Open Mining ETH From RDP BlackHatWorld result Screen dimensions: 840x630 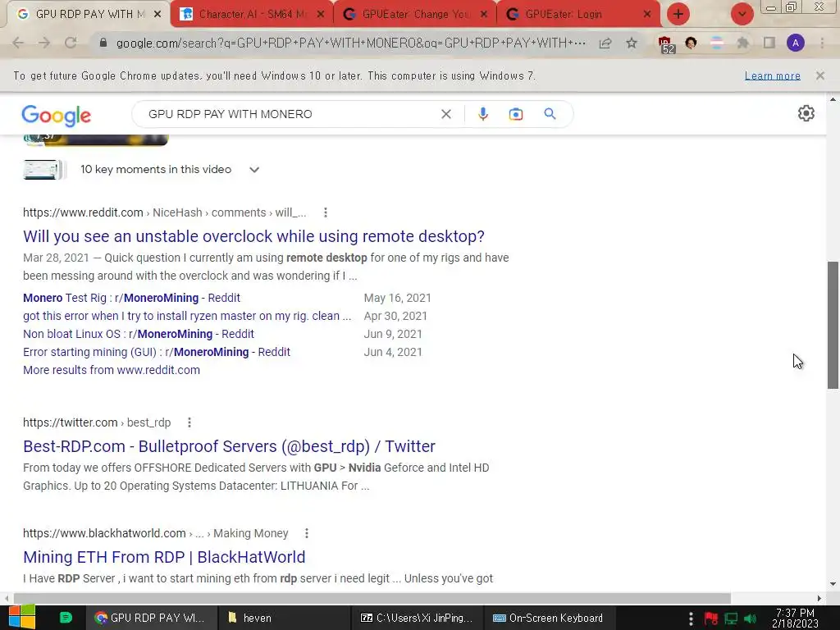pyautogui.click(x=164, y=557)
